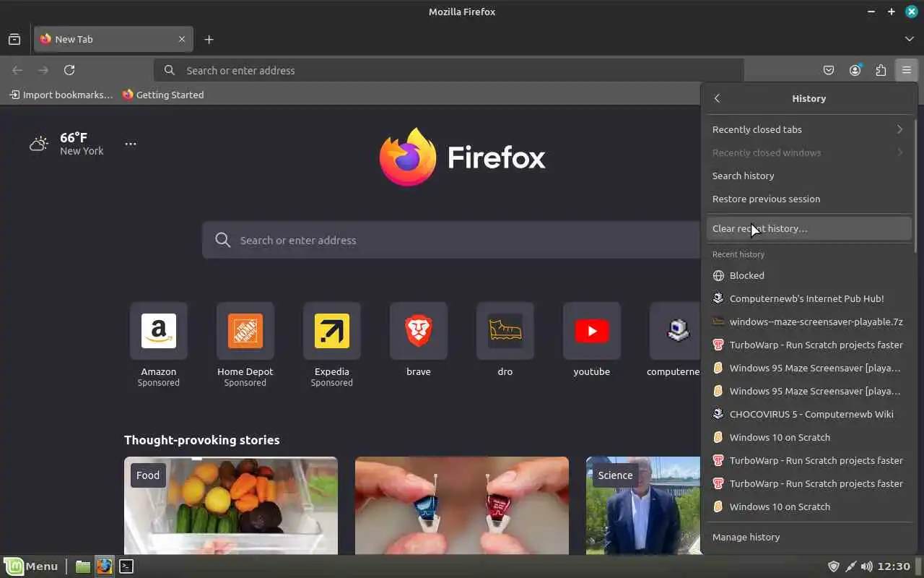Click the page's center search box
The height and width of the screenshot is (578, 924).
pyautogui.click(x=451, y=240)
